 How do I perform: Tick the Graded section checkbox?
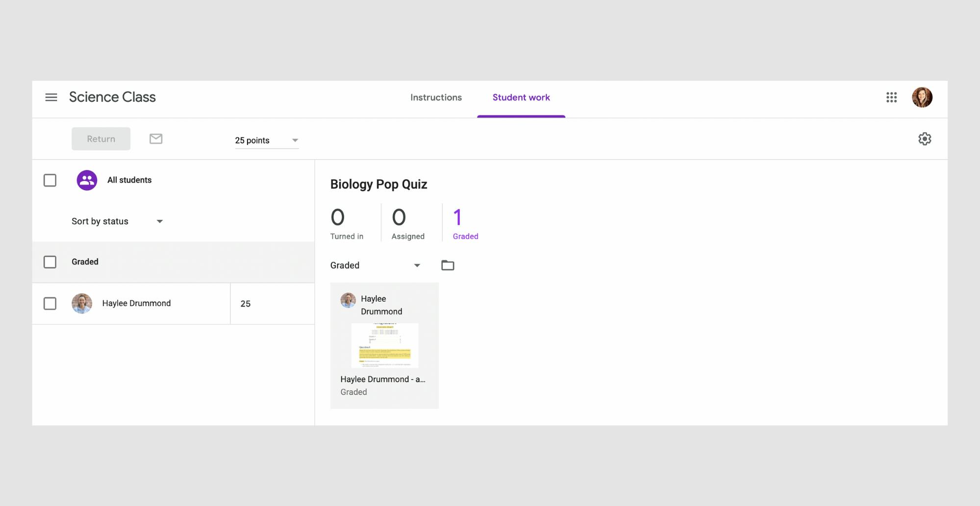coord(50,262)
